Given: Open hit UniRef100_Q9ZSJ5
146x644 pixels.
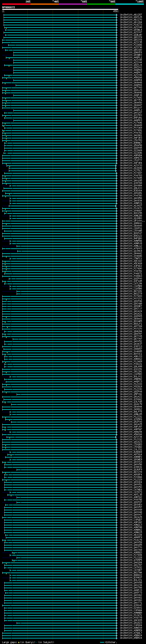Looking at the screenshot, I should (x=131, y=17).
